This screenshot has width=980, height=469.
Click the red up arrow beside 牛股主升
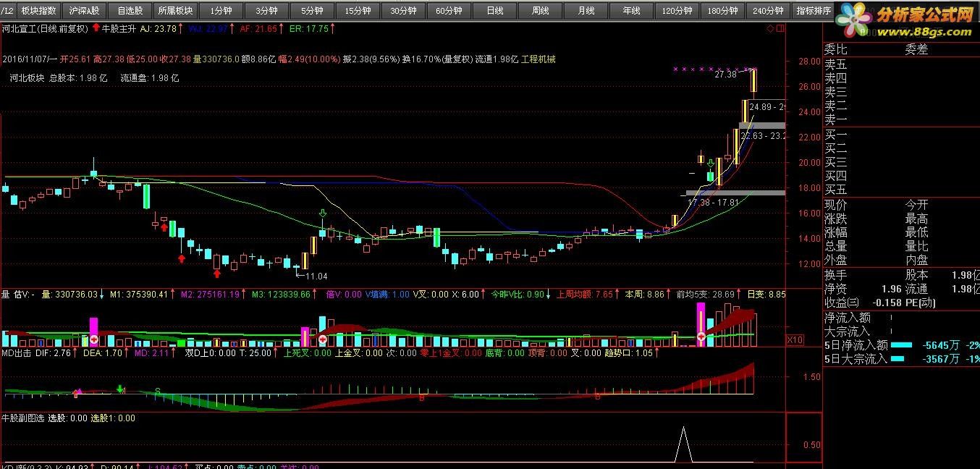(x=96, y=29)
